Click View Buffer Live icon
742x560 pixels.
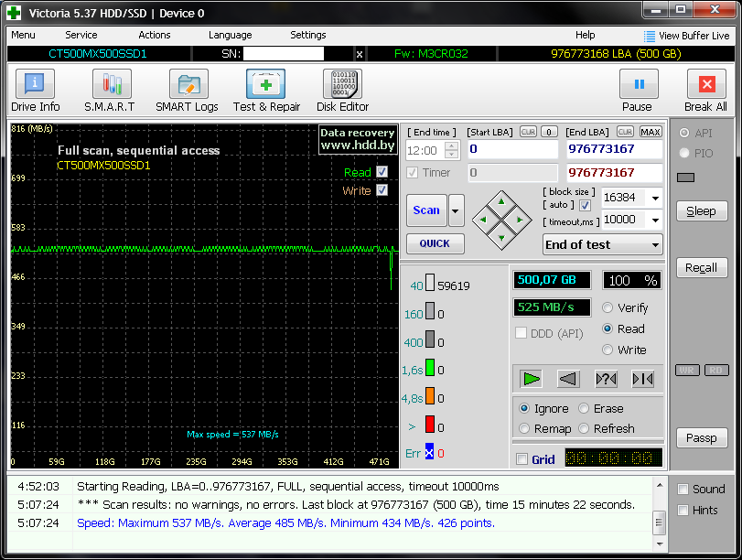coord(650,36)
